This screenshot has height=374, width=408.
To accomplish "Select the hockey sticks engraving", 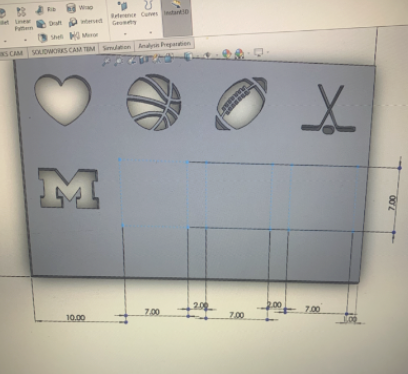I will (x=329, y=109).
